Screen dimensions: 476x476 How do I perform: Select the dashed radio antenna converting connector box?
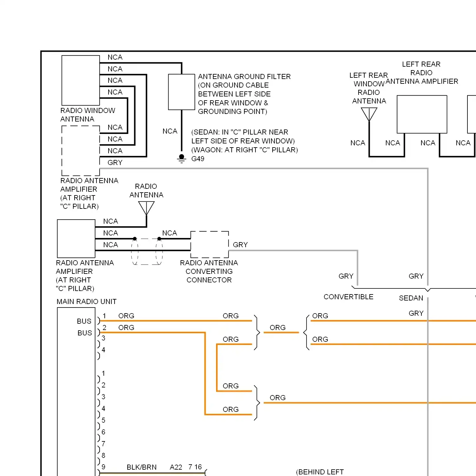pyautogui.click(x=209, y=244)
